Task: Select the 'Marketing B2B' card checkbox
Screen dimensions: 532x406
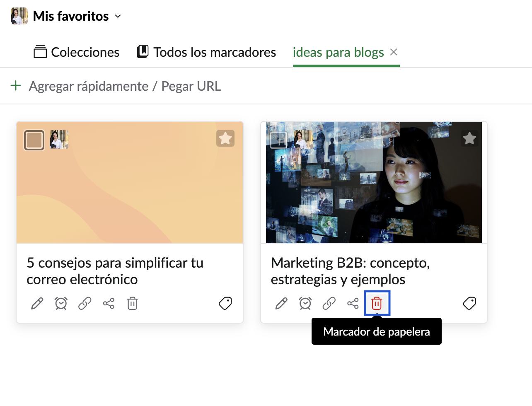Action: 278,140
